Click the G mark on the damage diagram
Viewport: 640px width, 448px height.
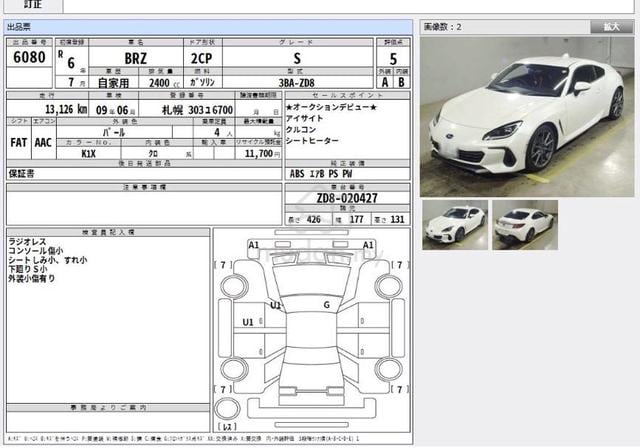click(327, 305)
